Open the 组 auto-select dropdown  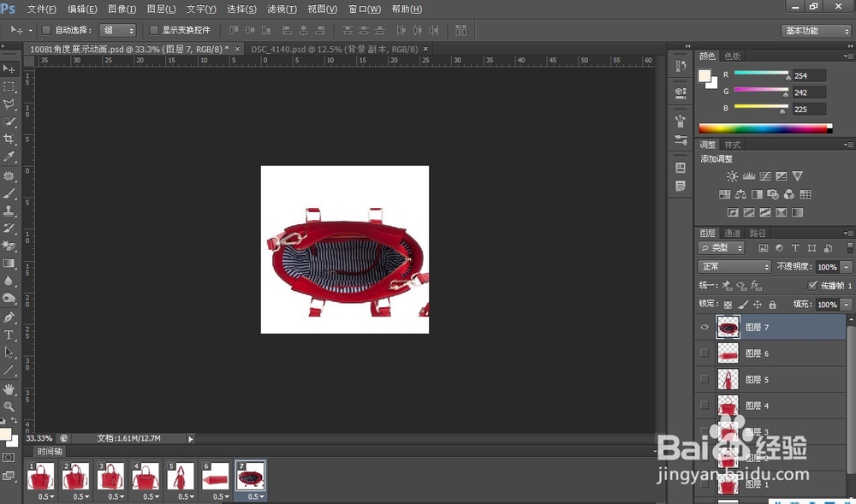(x=118, y=30)
